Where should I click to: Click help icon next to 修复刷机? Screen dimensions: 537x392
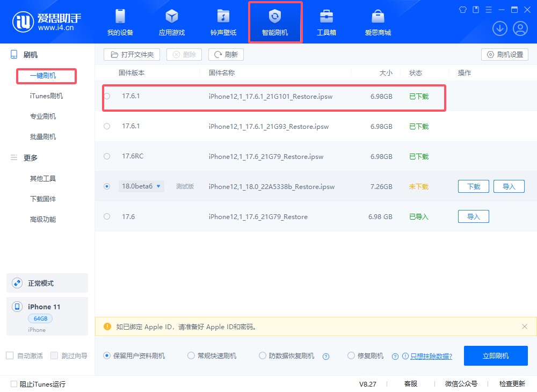(x=395, y=357)
